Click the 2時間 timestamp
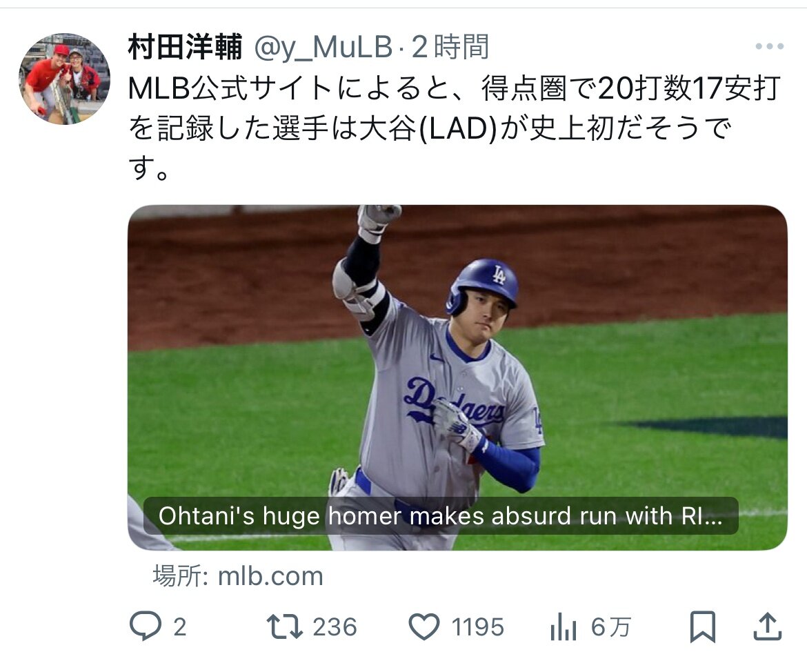Viewport: 807px width, 672px height. tap(450, 47)
